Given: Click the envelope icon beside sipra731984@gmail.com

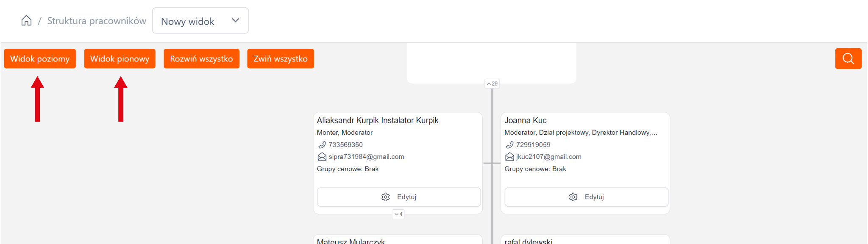Looking at the screenshot, I should pyautogui.click(x=322, y=157).
